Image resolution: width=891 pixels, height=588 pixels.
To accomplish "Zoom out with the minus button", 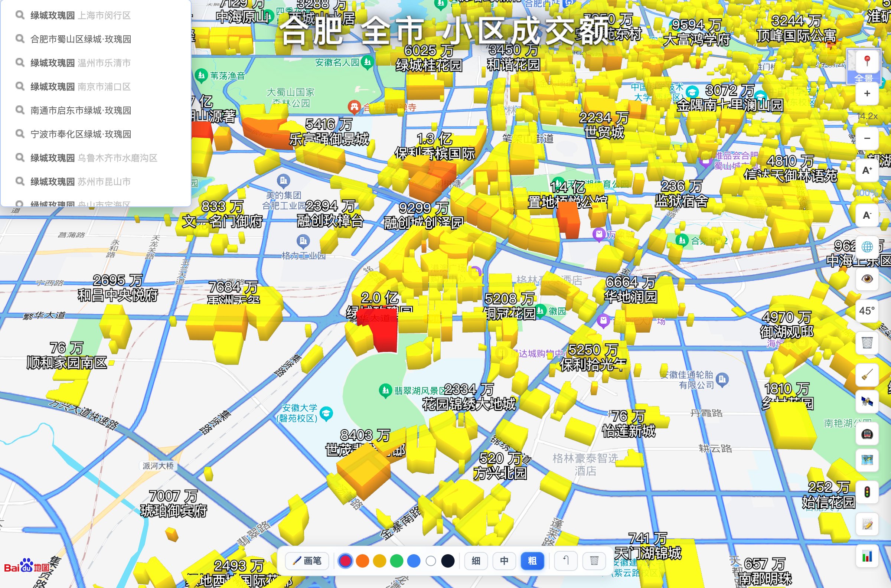I will click(x=866, y=138).
